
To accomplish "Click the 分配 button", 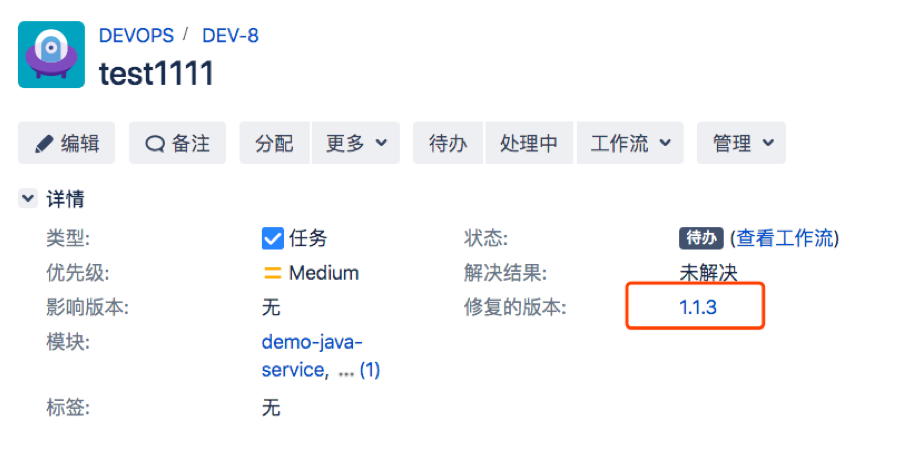I will coord(275,143).
